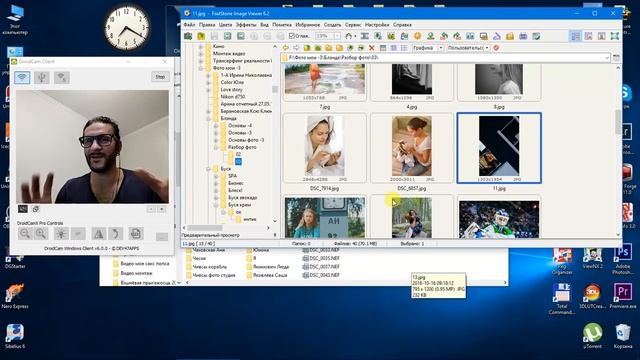Viewport: 640px width, 360px height.
Task: Select DroidCam WiFi connection mode
Action: click(x=22, y=77)
